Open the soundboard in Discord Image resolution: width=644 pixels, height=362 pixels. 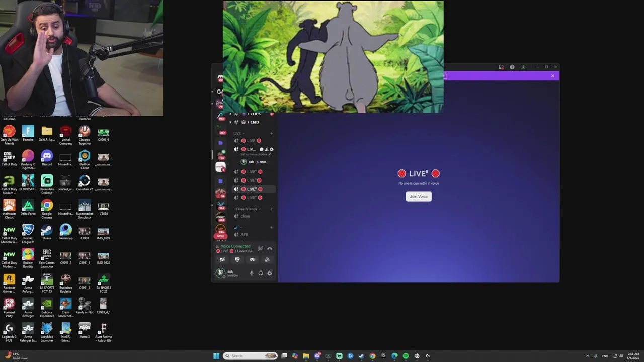point(267,260)
